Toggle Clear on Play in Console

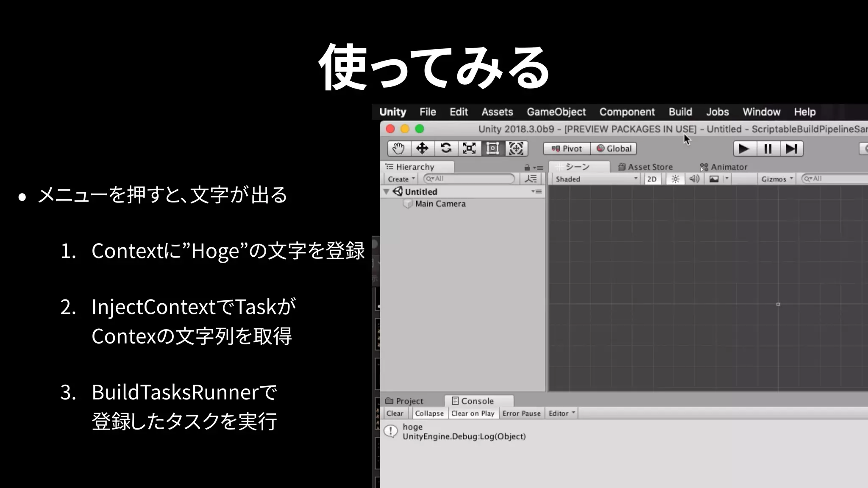coord(473,413)
